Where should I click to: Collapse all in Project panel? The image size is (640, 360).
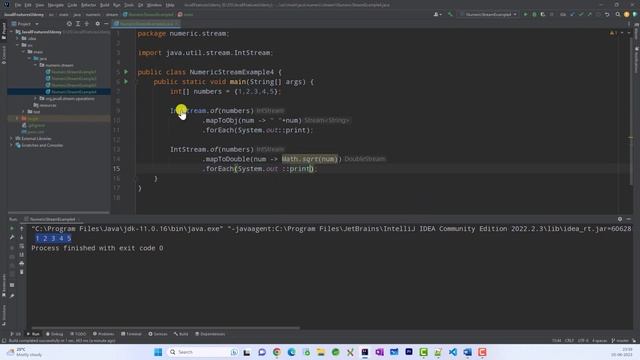tap(87, 24)
